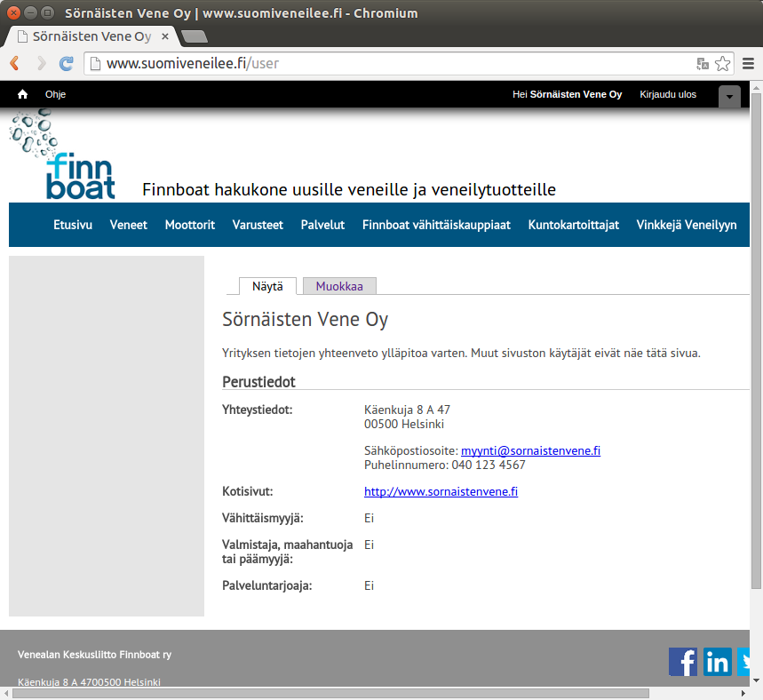
Task: Switch to the Muokkaa tab
Action: (x=339, y=286)
